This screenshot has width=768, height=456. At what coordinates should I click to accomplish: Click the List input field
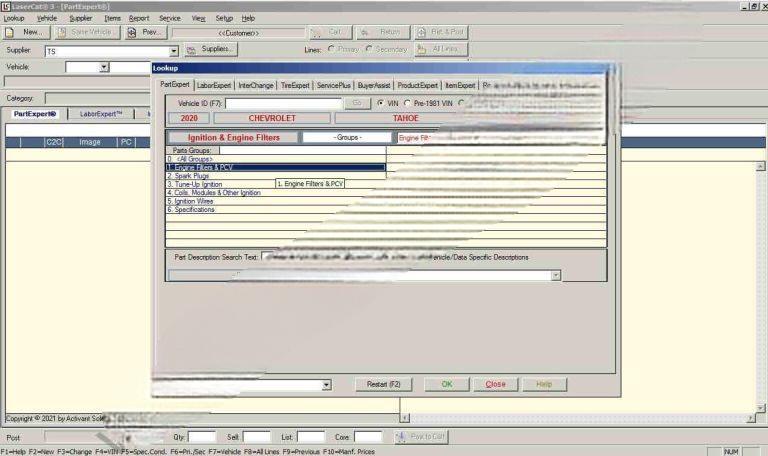tap(311, 437)
